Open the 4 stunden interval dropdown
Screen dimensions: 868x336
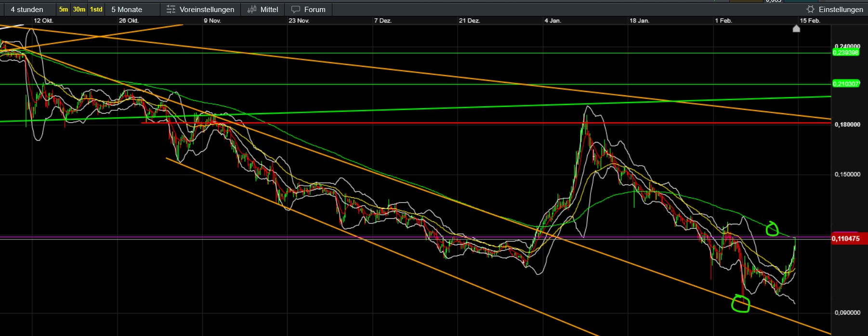click(x=27, y=9)
